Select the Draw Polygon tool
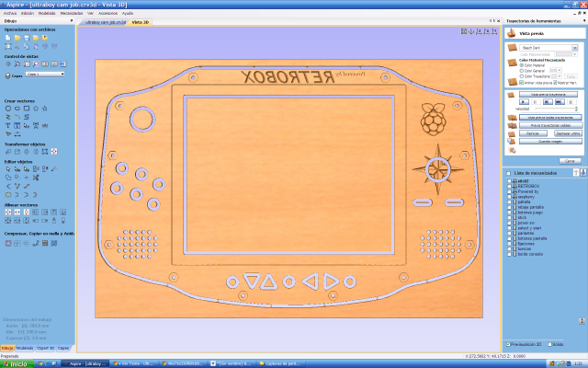Viewport: 588px width, 368px height. pos(36,109)
